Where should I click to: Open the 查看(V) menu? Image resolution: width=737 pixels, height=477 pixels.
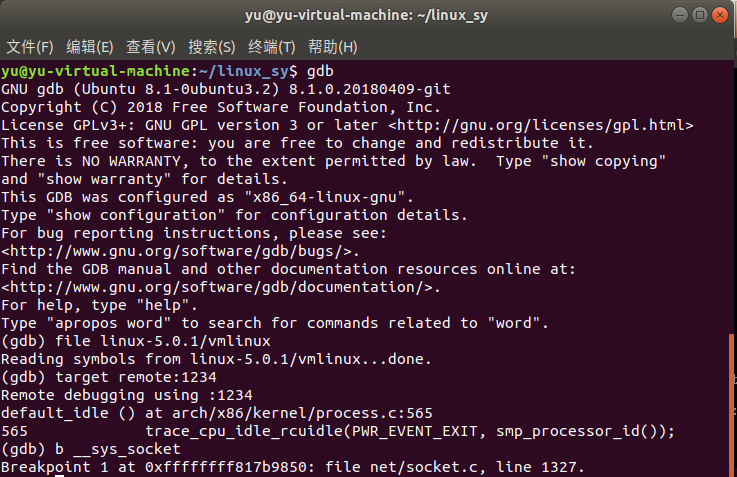[151, 47]
